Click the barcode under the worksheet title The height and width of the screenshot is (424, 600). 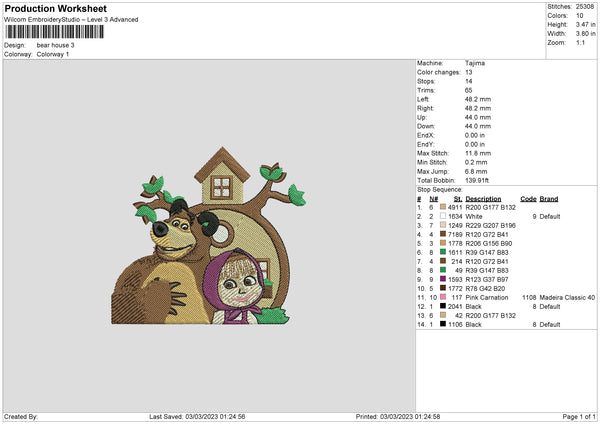click(x=54, y=32)
